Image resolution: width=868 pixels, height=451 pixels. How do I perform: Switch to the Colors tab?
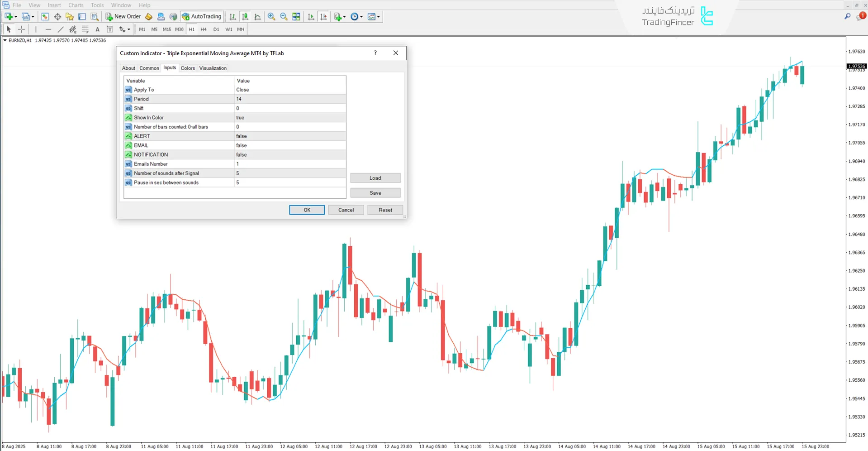point(187,68)
